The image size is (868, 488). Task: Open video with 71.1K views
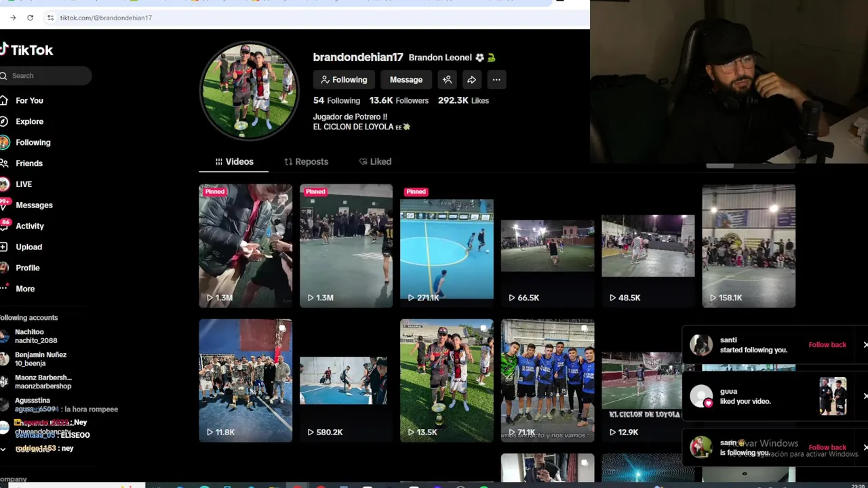click(x=547, y=380)
